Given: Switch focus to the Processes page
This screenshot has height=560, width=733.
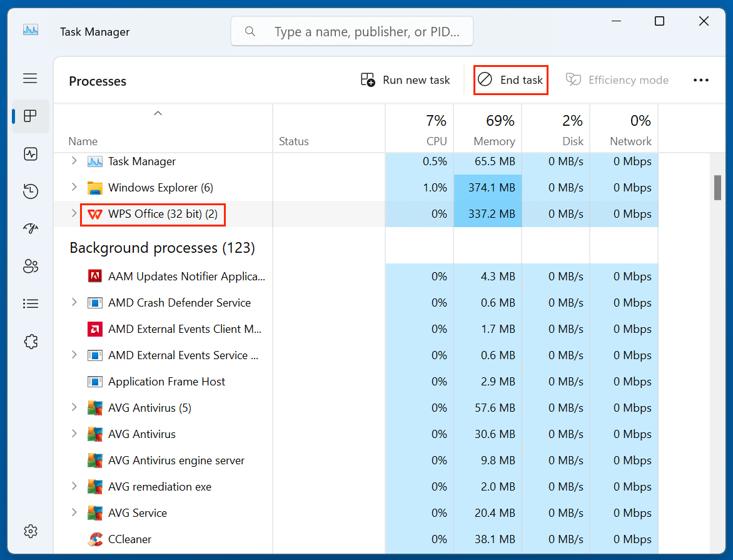Looking at the screenshot, I should [x=30, y=116].
